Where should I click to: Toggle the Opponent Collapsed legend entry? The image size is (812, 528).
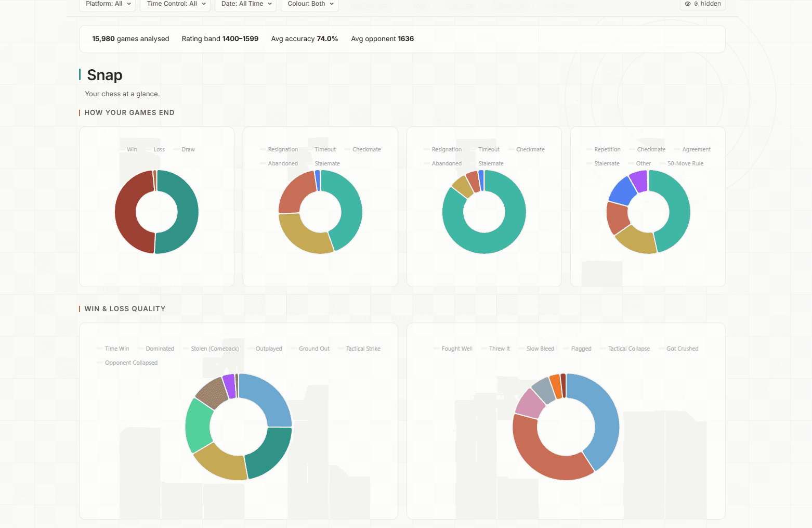tap(127, 363)
